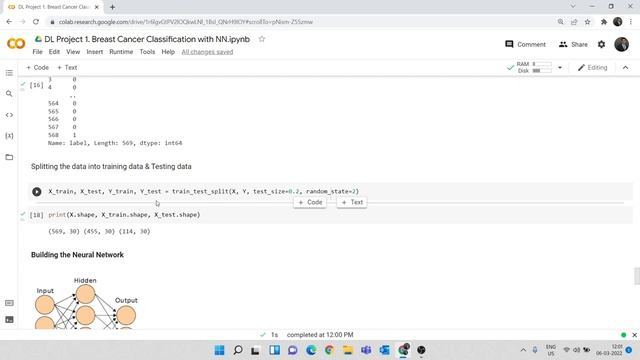Open tab search dropdown in Chrome titlebar
Screen dimensions: 640x360
point(573,7)
